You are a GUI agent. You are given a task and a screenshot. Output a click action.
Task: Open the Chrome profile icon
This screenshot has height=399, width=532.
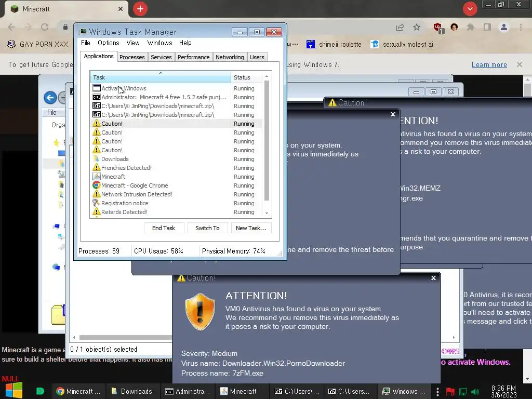coord(504,27)
